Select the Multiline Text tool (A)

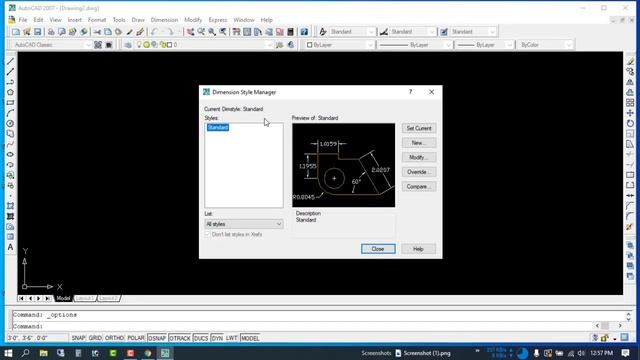pyautogui.click(x=10, y=247)
